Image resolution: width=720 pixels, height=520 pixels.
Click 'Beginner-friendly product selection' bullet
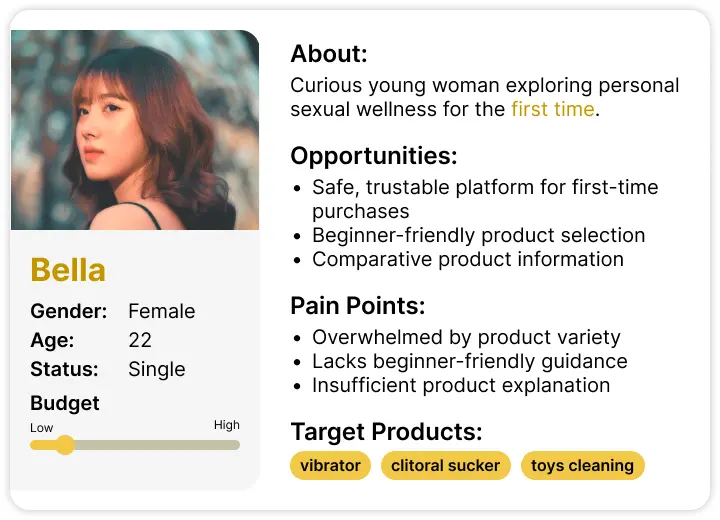click(x=478, y=235)
